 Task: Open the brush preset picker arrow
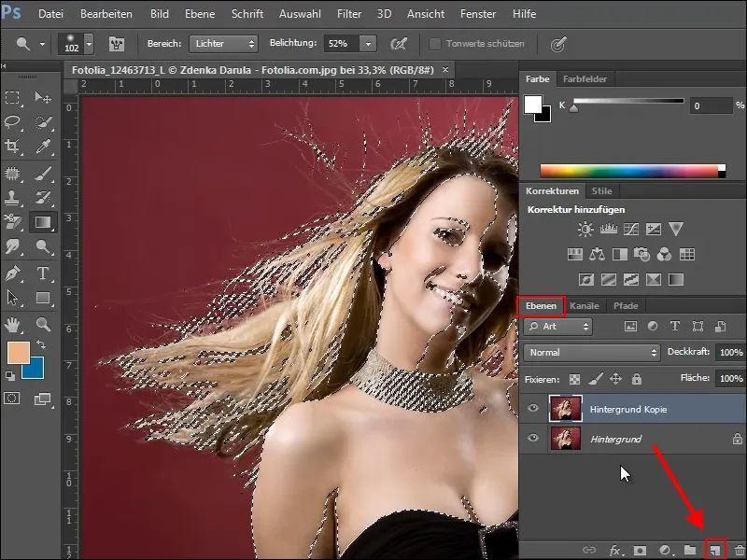[89, 44]
